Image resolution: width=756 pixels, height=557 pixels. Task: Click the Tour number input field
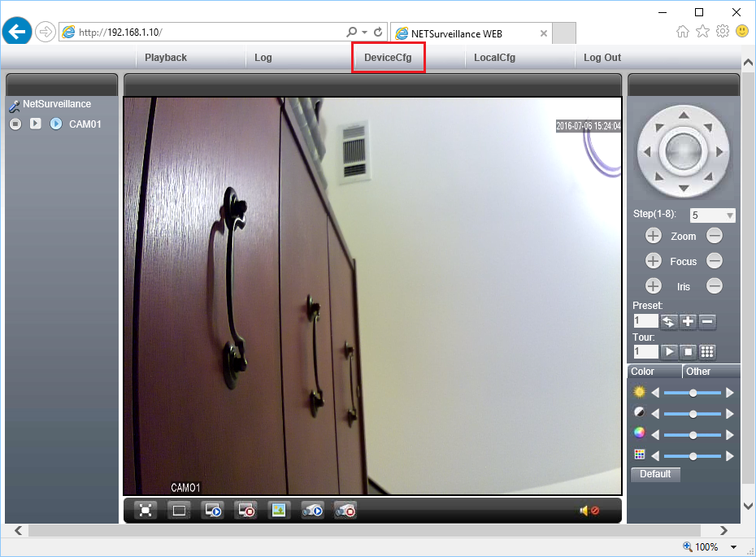[645, 351]
